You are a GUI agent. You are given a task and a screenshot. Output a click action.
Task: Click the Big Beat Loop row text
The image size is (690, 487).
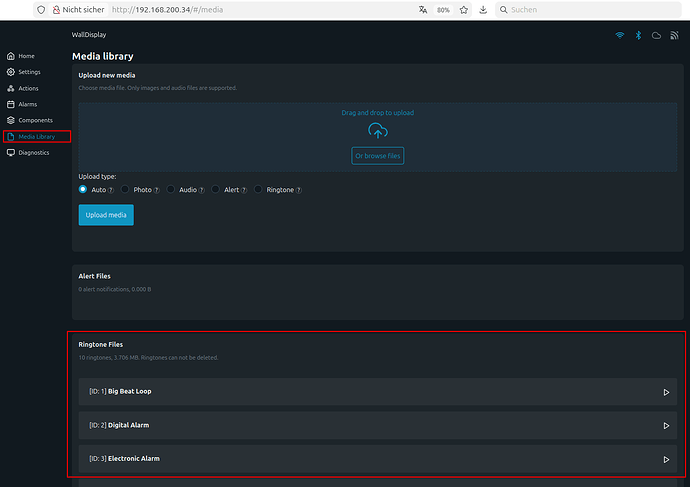point(120,391)
